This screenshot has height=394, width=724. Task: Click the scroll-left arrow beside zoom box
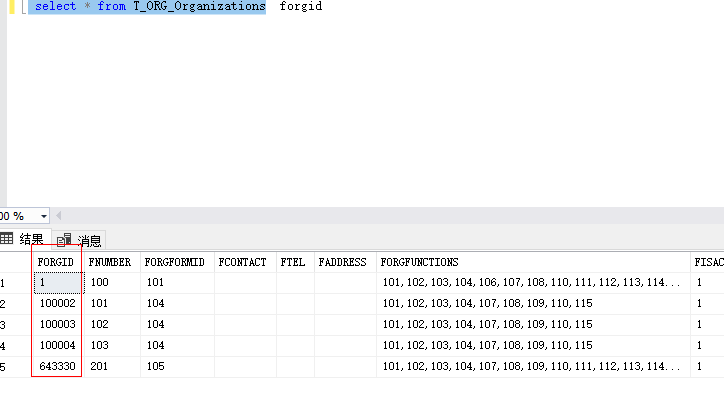click(x=59, y=216)
